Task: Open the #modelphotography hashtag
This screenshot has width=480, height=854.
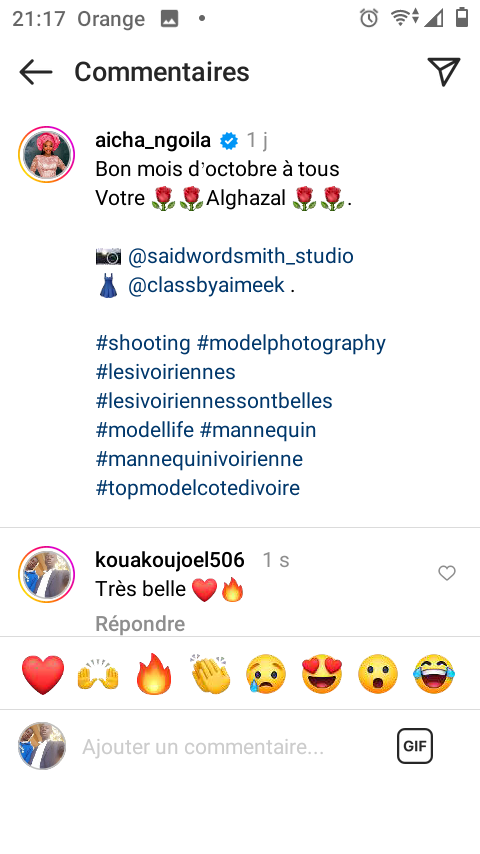Action: click(291, 343)
